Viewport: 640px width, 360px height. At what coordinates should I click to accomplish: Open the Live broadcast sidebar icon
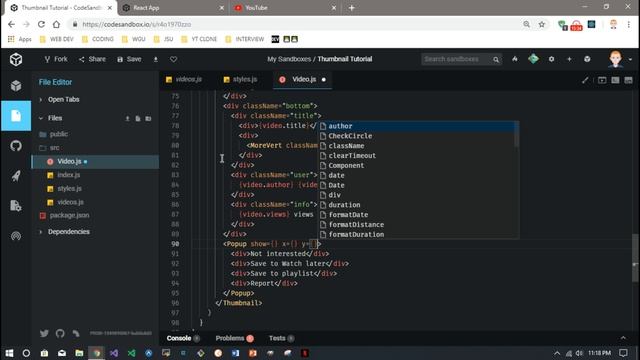[16, 236]
